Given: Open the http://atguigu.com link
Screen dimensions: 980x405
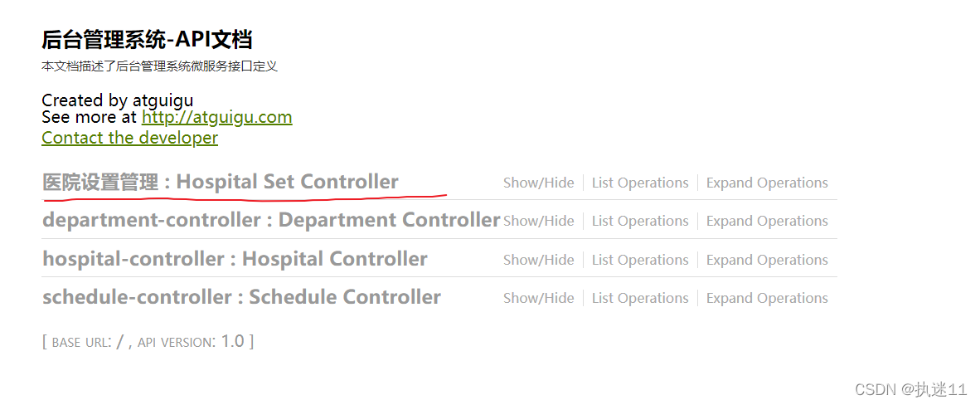Looking at the screenshot, I should pos(216,117).
